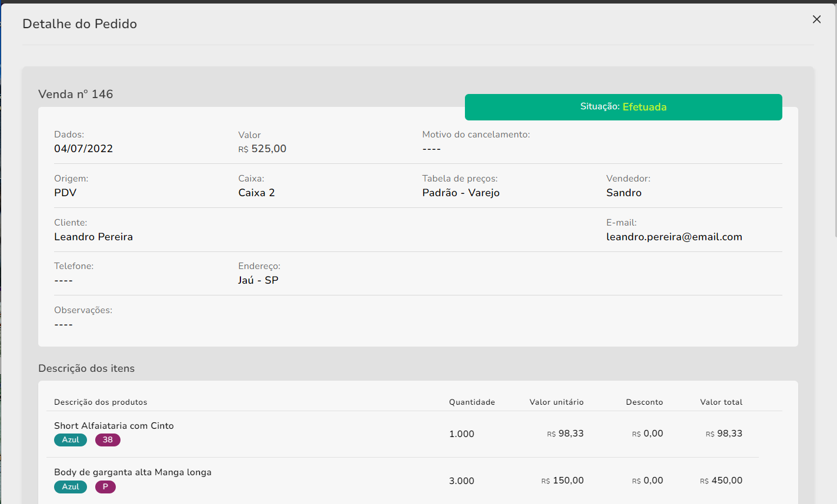Click the Desconto column header

pos(644,402)
